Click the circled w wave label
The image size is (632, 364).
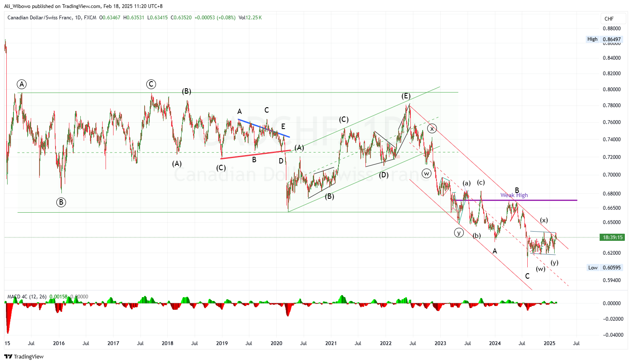(x=427, y=173)
